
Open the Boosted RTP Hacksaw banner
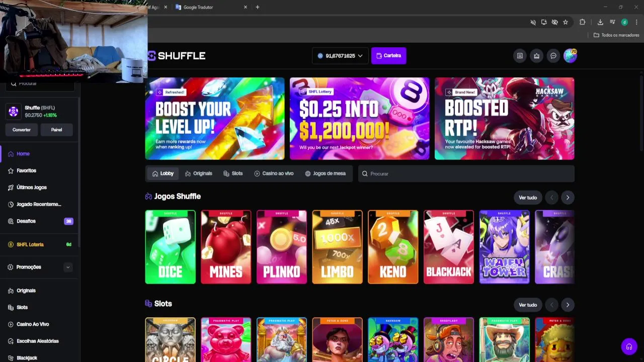tap(504, 119)
